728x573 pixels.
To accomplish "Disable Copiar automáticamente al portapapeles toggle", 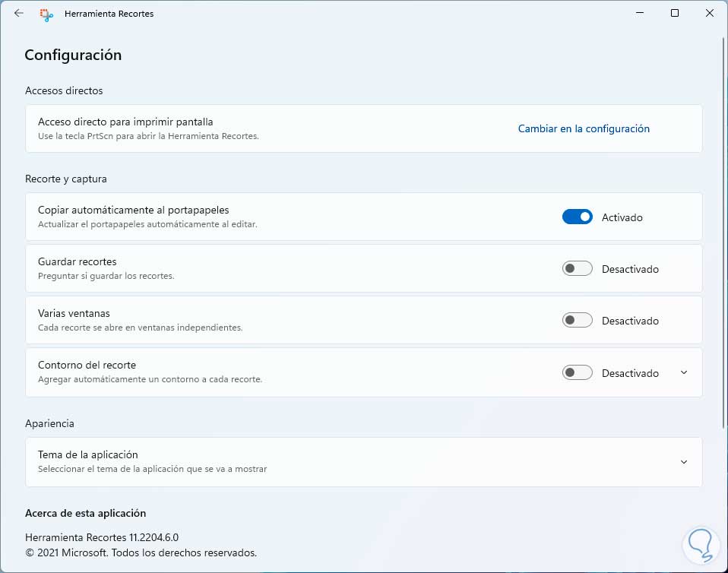I will 578,217.
